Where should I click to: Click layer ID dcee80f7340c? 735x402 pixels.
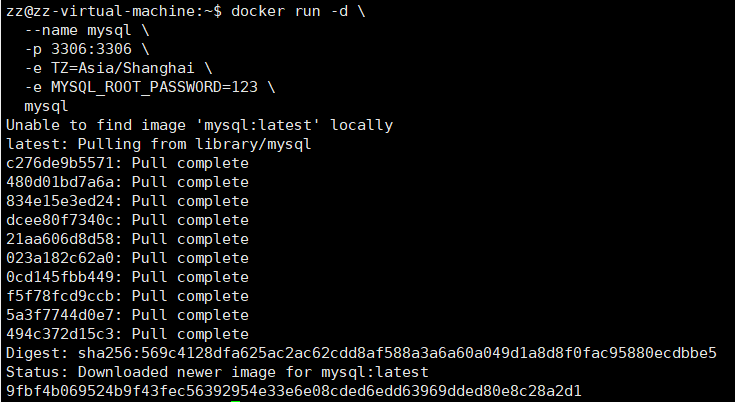point(60,220)
